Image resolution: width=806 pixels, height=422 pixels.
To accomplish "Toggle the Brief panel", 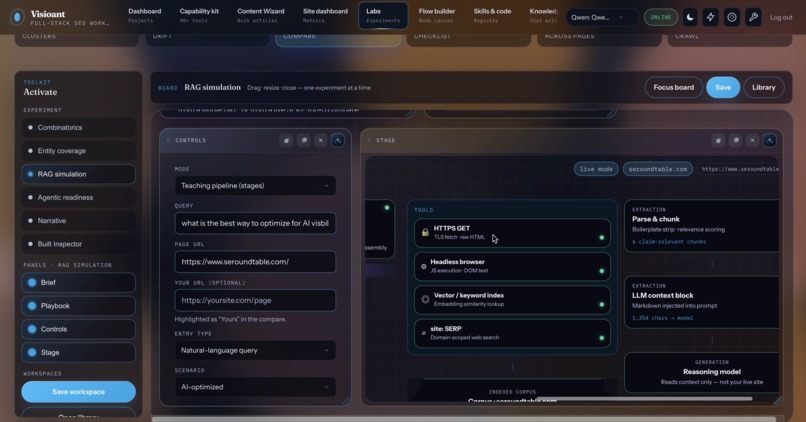I will click(78, 283).
